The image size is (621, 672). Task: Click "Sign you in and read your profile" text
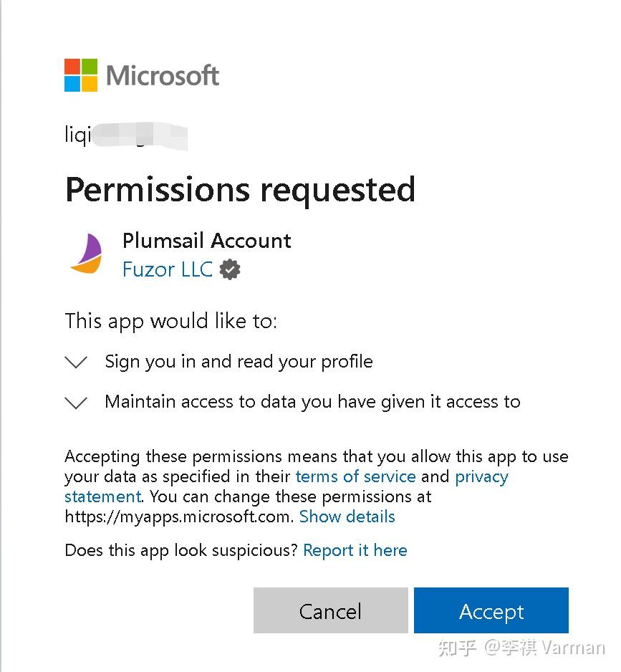coord(239,362)
